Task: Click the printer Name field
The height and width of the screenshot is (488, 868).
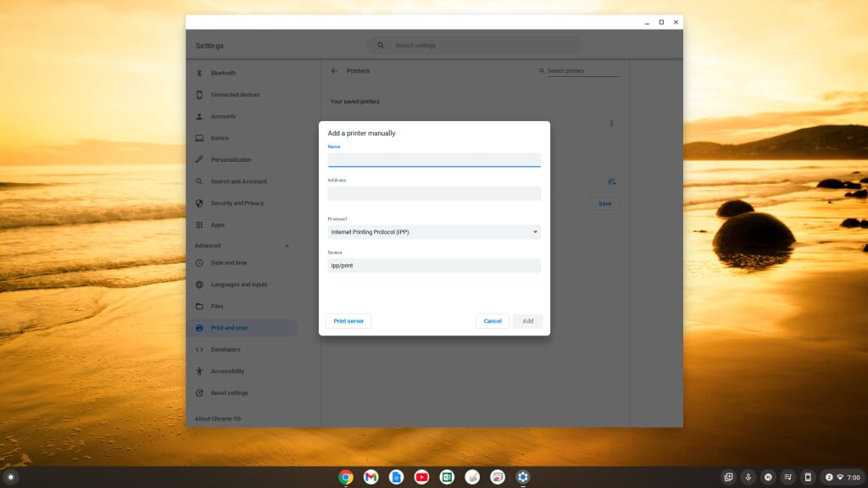Action: [434, 159]
